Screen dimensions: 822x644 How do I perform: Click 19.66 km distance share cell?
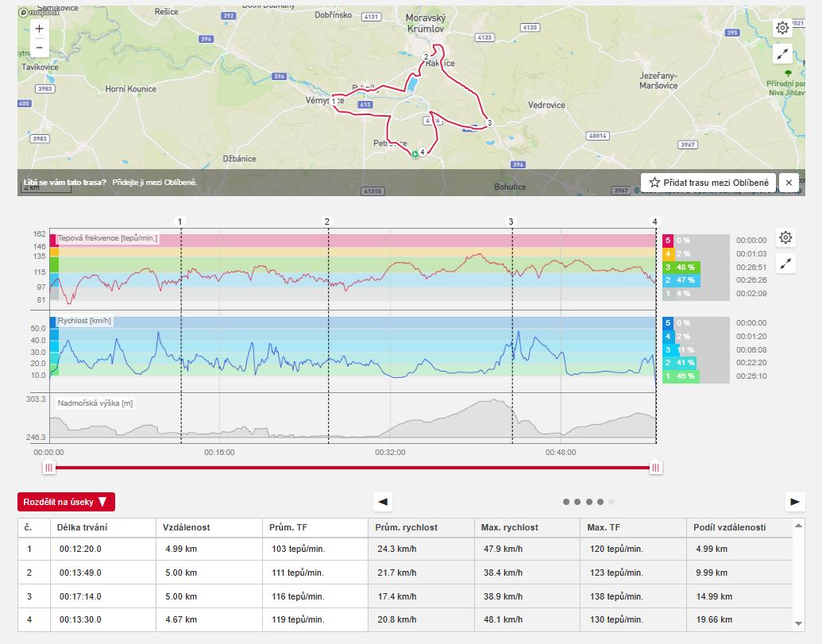pos(739,619)
